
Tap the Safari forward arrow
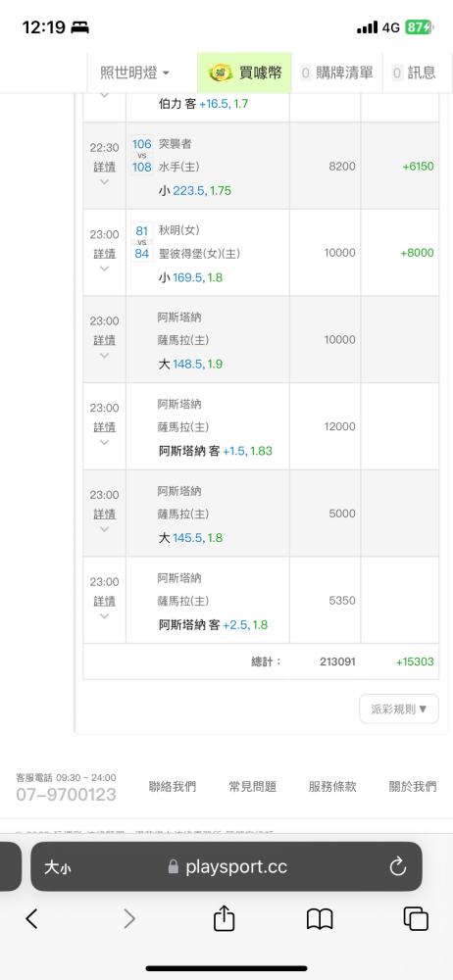pyautogui.click(x=128, y=919)
